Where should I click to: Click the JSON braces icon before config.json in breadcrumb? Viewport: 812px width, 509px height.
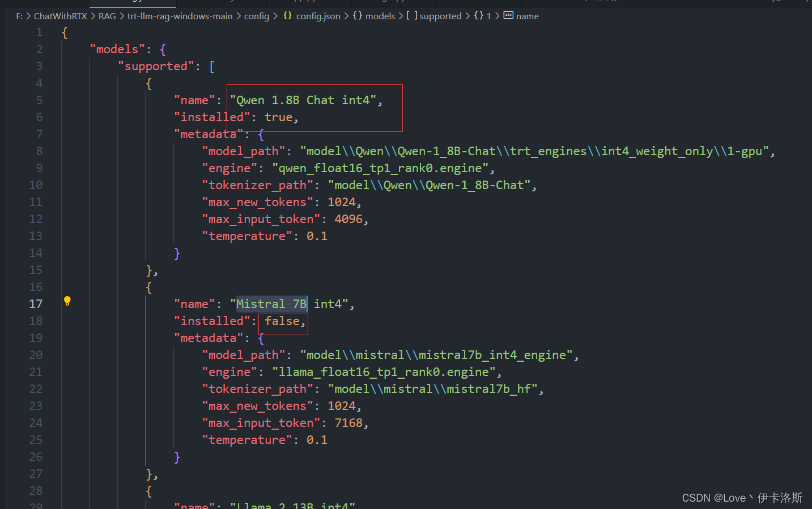(x=288, y=16)
